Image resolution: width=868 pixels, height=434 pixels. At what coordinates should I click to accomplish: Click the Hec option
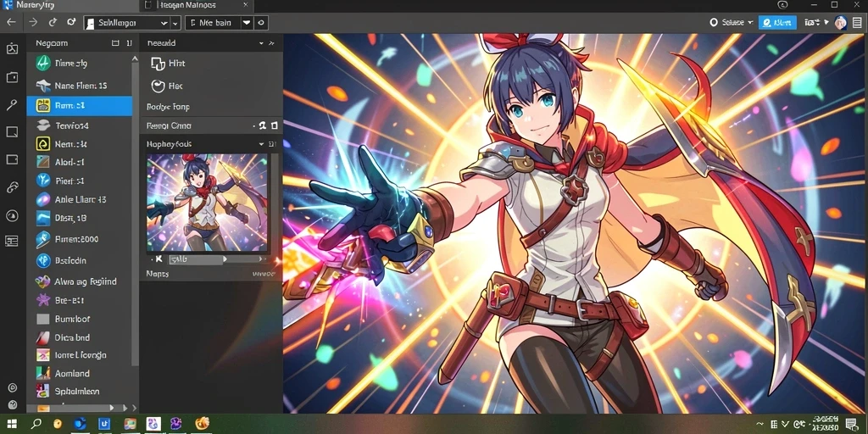(167, 86)
